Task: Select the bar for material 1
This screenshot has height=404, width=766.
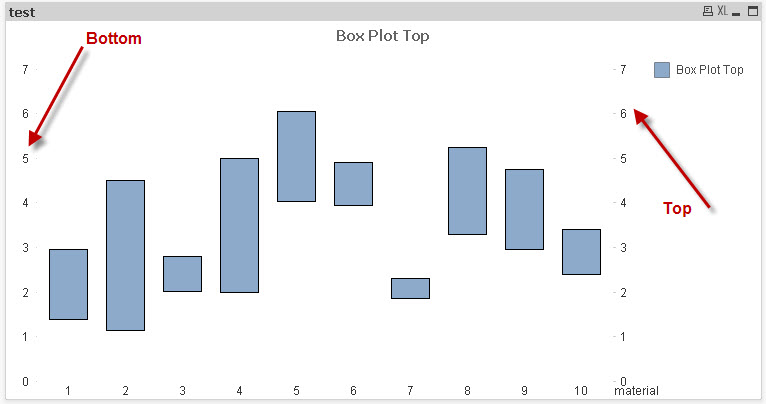Action: click(x=68, y=284)
